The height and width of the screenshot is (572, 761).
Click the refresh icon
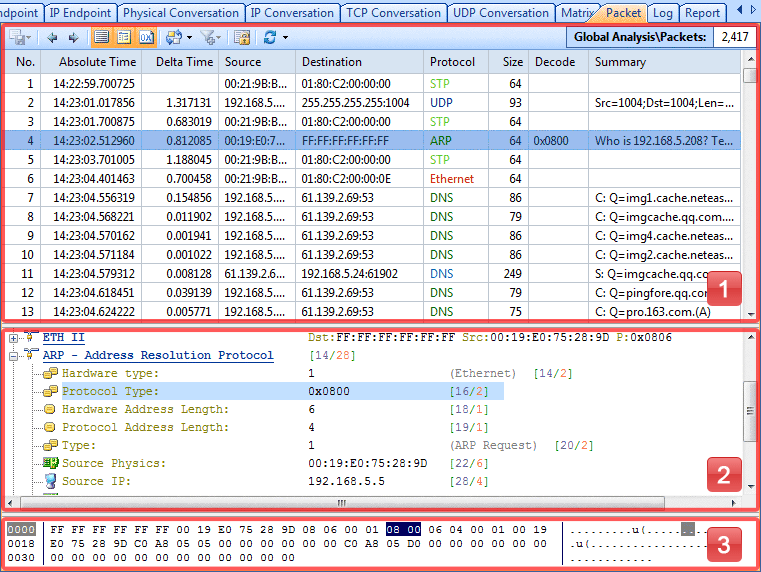point(270,37)
